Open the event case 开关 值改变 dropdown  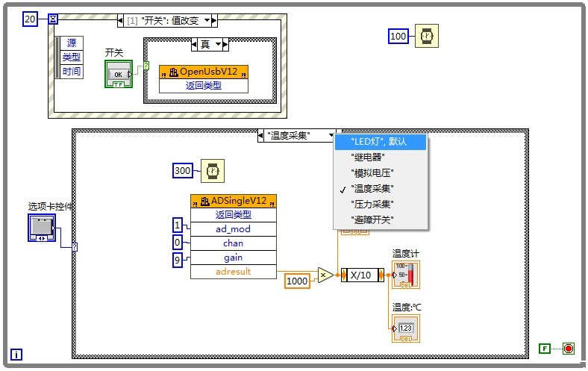pyautogui.click(x=207, y=20)
